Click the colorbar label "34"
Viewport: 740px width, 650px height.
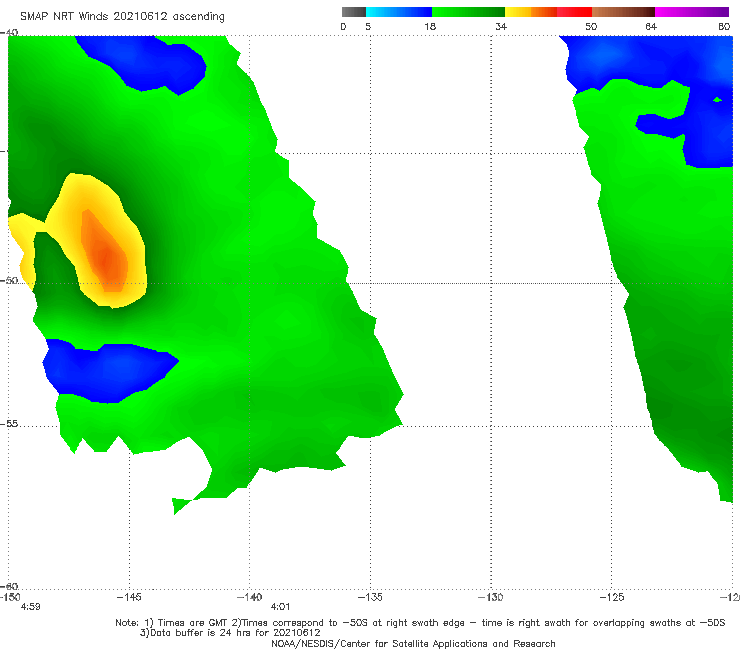501,26
